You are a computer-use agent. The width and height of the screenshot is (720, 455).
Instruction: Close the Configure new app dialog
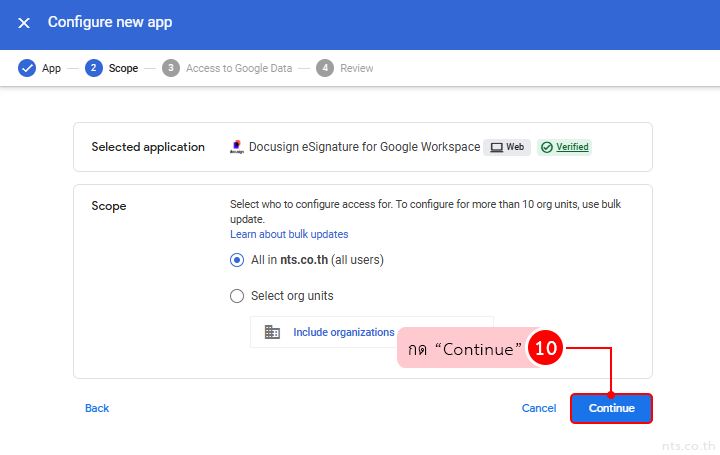tap(24, 22)
